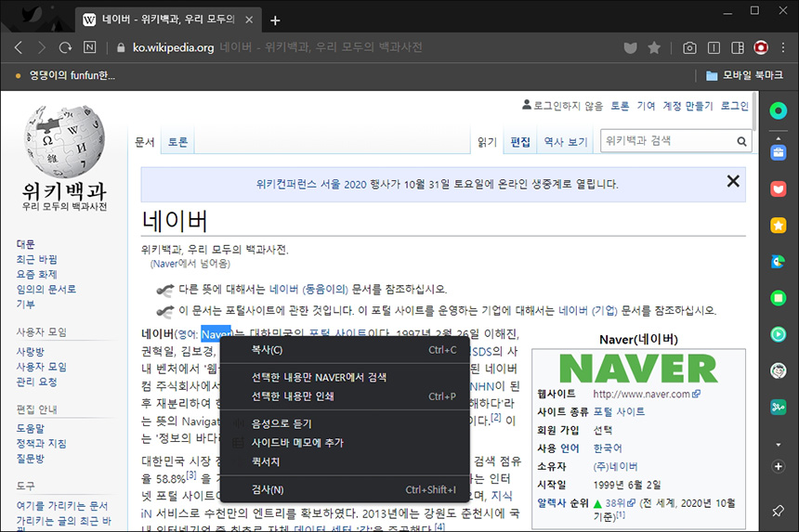Open the 기여 link in the header

point(646,106)
